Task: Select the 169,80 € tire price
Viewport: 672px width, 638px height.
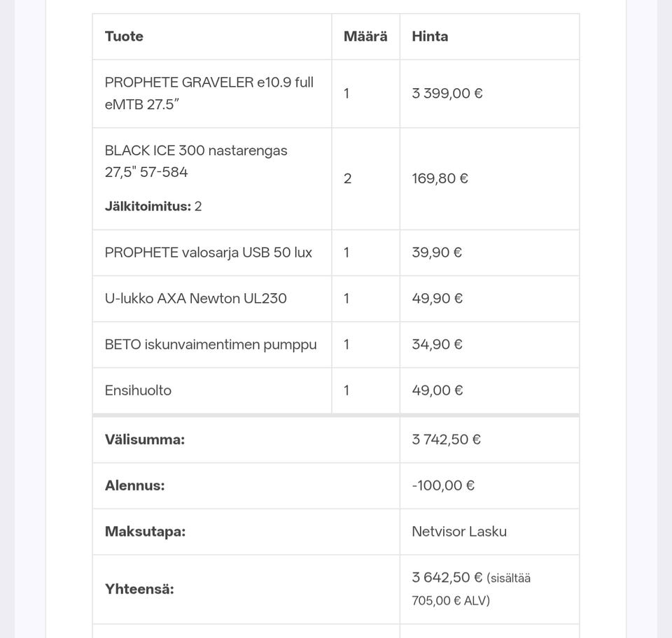Action: [x=440, y=178]
